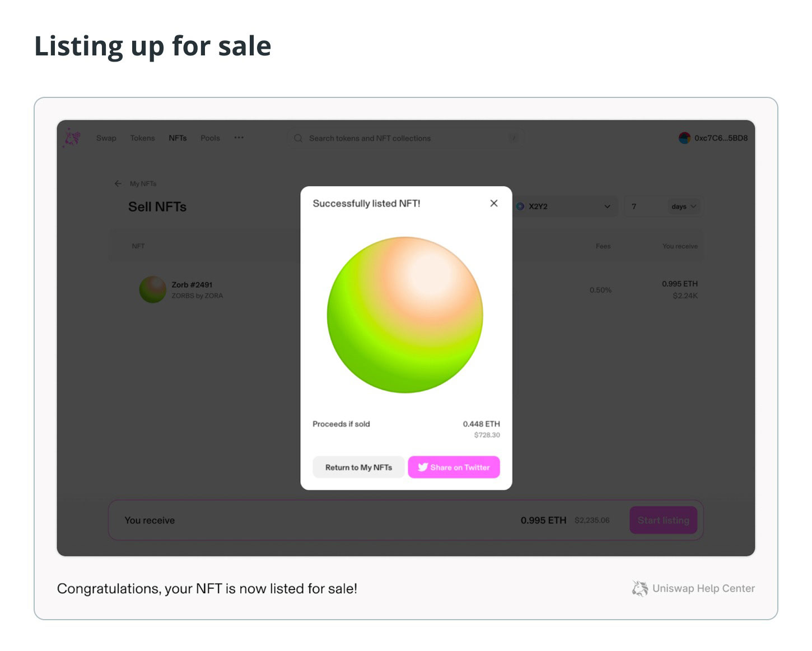812x651 pixels.
Task: Click Return to My NFTs button
Action: click(x=358, y=467)
